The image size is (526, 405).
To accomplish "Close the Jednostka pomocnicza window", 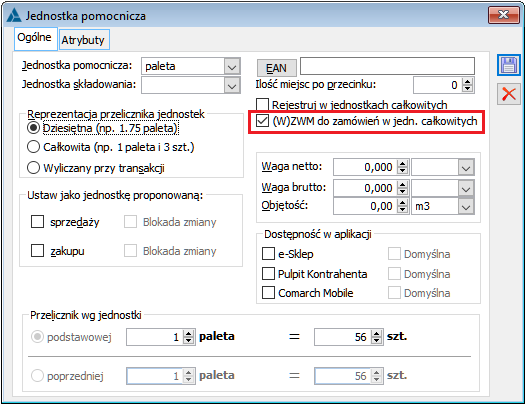I will 504,15.
